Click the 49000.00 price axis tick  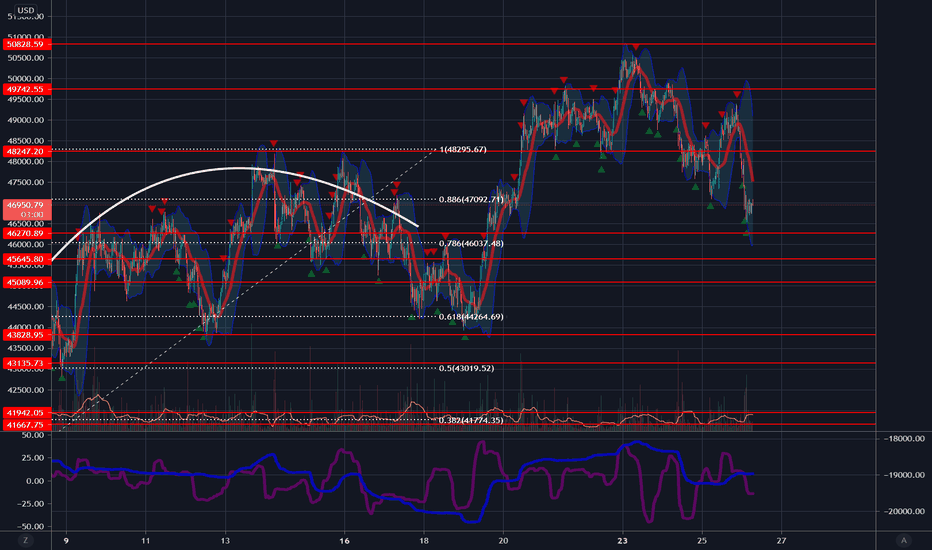click(x=26, y=120)
